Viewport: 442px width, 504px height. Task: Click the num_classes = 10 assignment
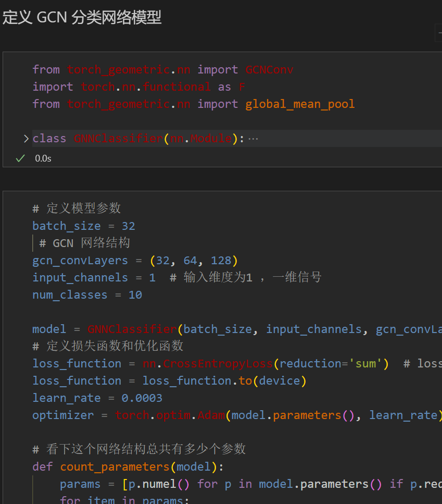point(86,294)
